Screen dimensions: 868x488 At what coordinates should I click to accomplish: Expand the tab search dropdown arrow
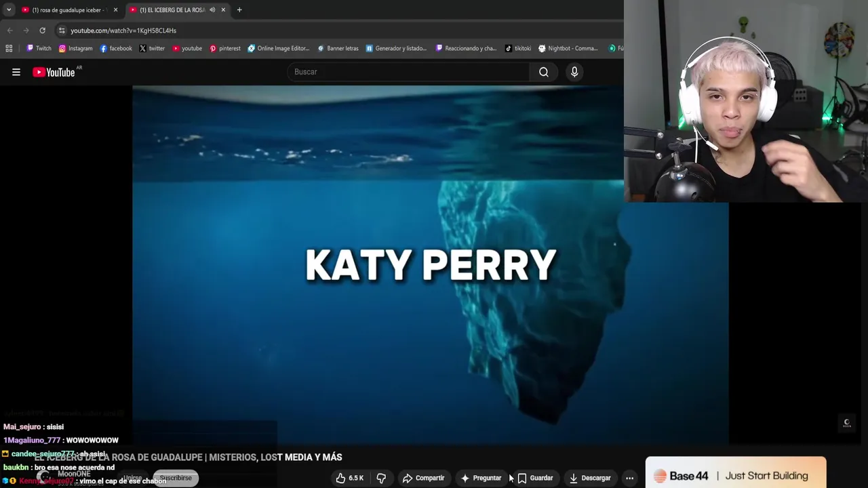coord(8,9)
